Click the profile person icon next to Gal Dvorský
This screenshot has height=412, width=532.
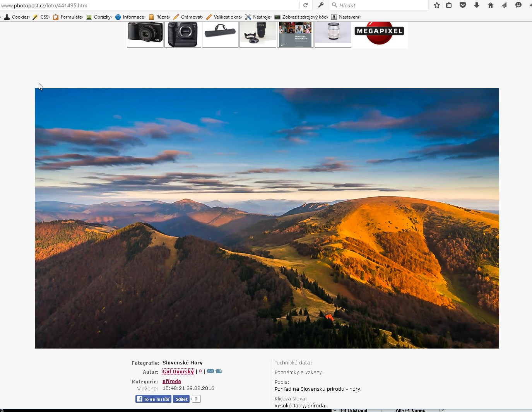[200, 371]
